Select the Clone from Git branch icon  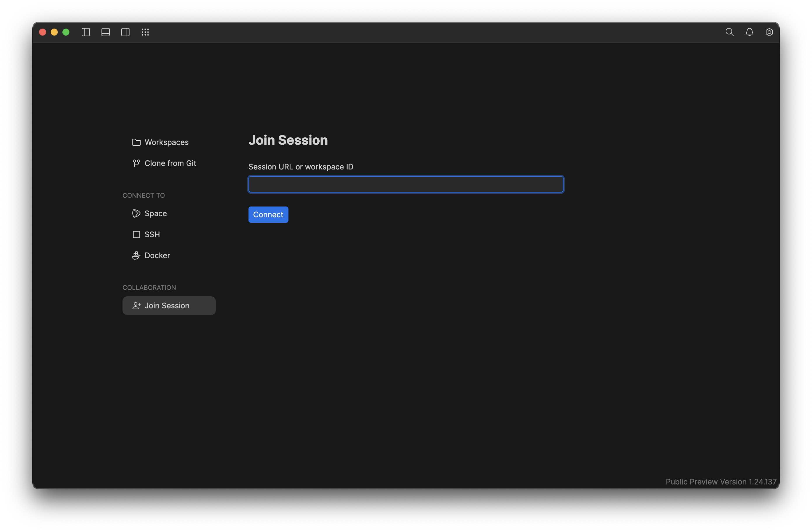(x=136, y=163)
